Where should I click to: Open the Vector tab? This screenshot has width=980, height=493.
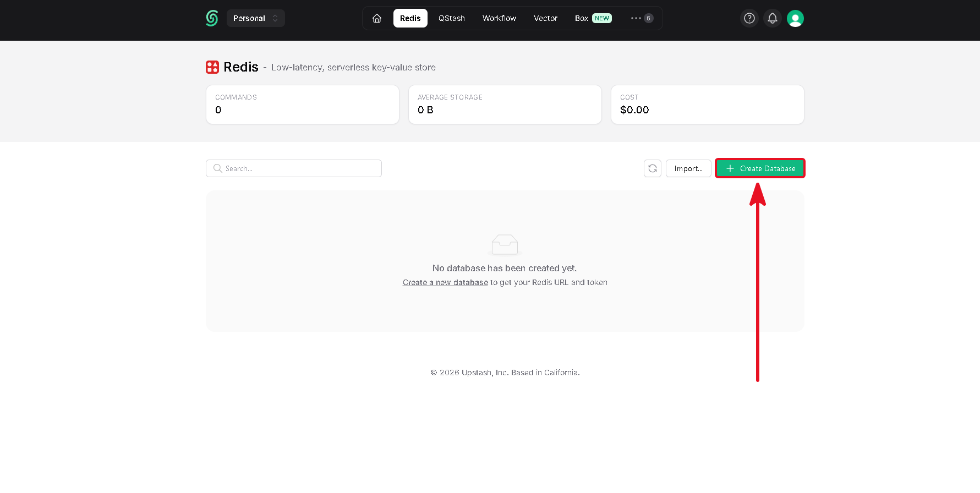tap(546, 18)
